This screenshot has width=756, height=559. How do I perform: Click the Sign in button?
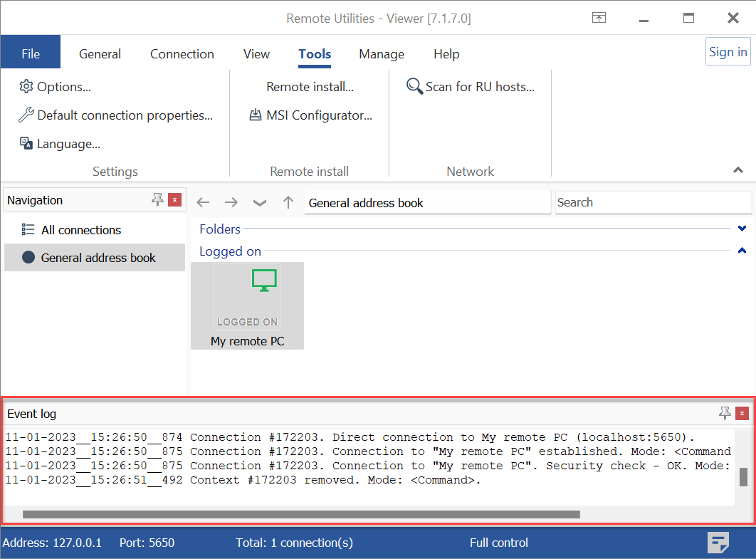pyautogui.click(x=728, y=52)
